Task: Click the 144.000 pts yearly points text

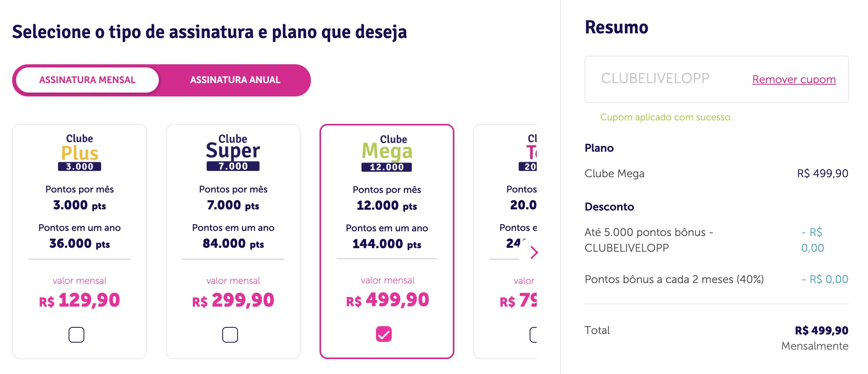Action: (x=387, y=244)
